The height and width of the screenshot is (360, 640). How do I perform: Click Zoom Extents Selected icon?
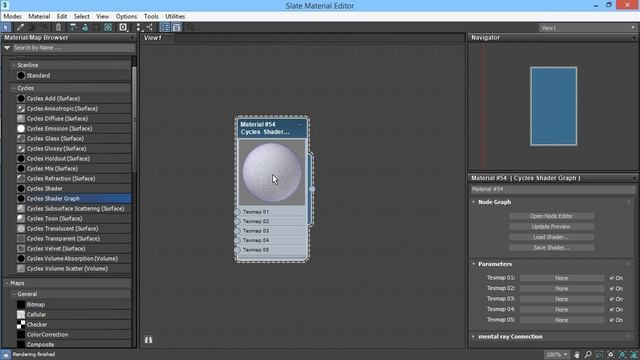pos(622,354)
